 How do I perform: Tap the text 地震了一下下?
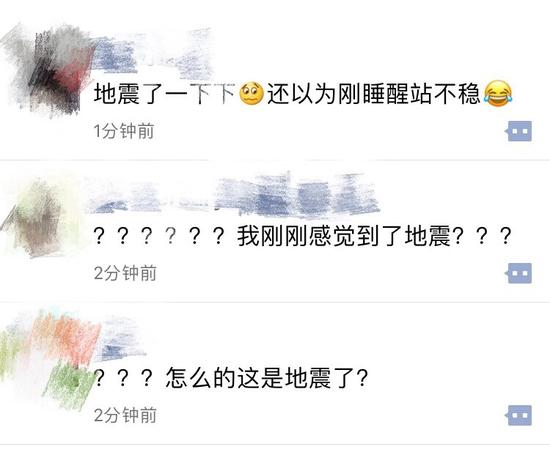(x=165, y=94)
